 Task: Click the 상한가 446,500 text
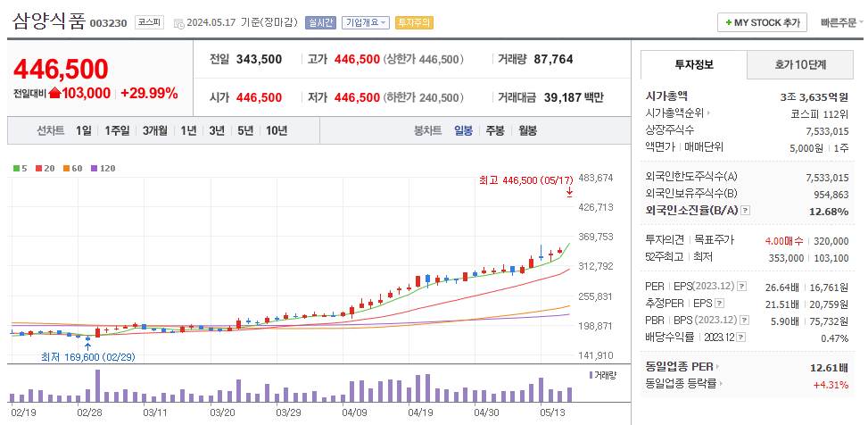pos(424,59)
